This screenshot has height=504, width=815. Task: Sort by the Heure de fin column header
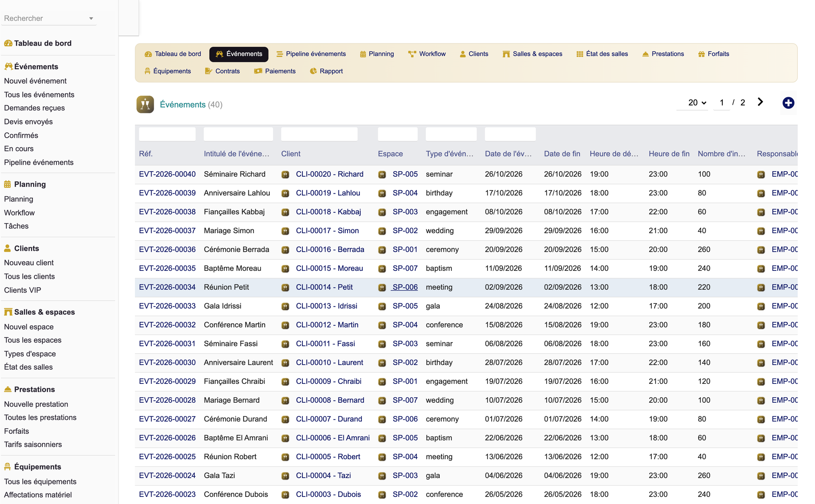669,154
